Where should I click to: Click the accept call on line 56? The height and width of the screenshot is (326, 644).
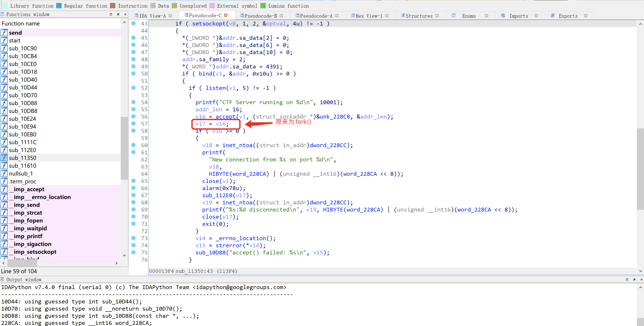tap(225, 116)
